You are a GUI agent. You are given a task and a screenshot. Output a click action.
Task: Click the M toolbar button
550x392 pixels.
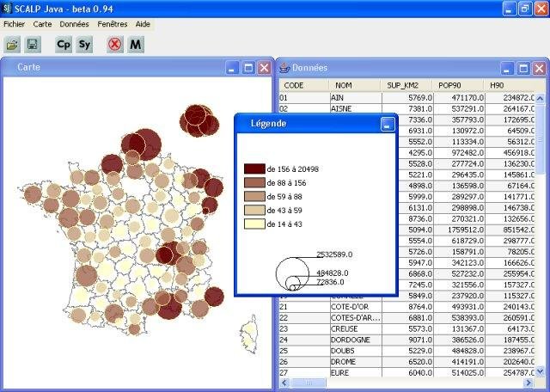136,45
